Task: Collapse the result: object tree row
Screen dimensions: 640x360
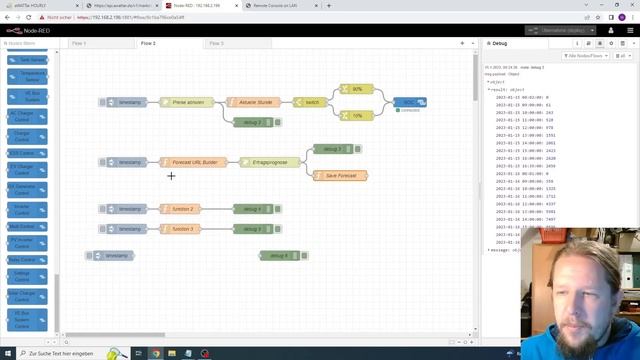Action: (x=489, y=89)
